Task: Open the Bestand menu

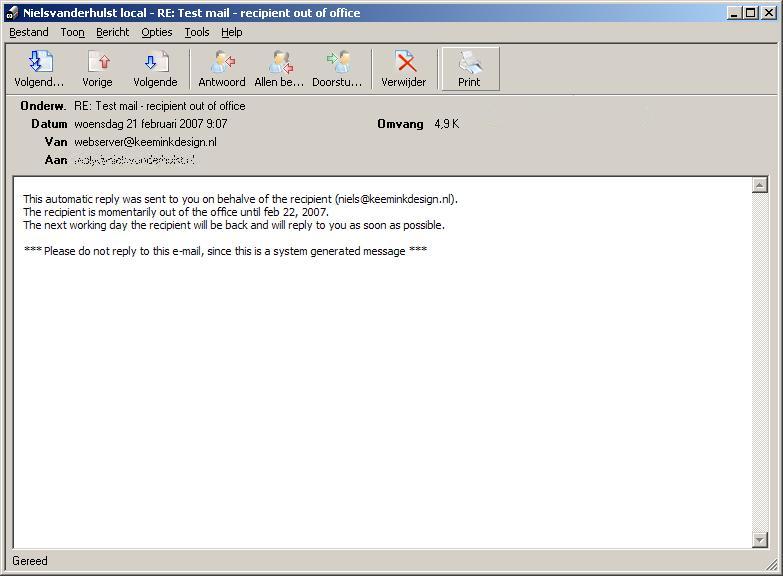Action: point(29,32)
